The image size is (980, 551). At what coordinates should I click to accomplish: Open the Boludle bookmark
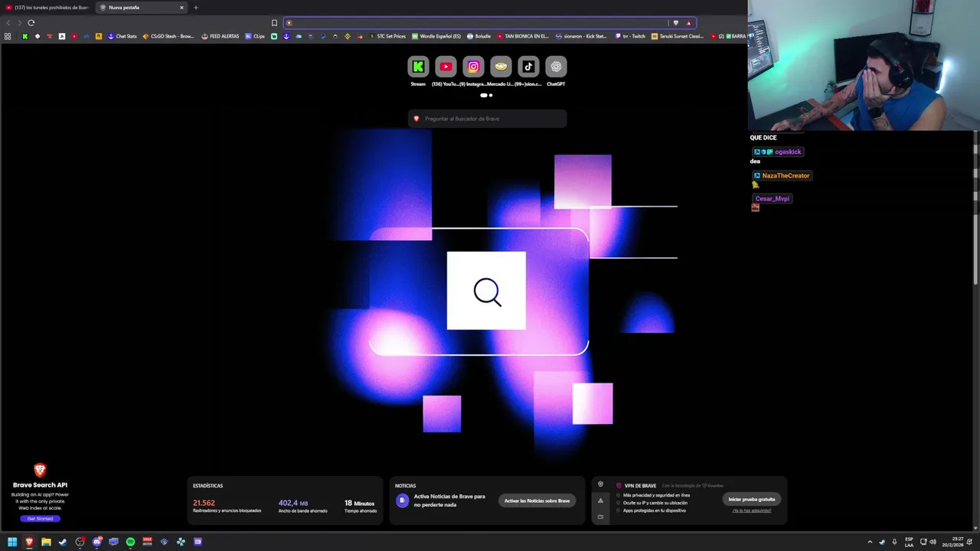pos(479,36)
